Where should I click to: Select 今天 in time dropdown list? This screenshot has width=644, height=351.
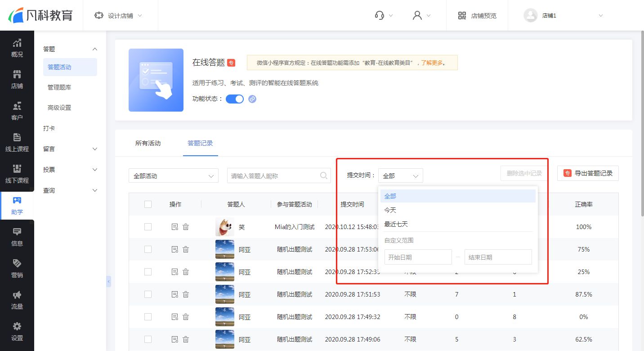[x=458, y=210]
